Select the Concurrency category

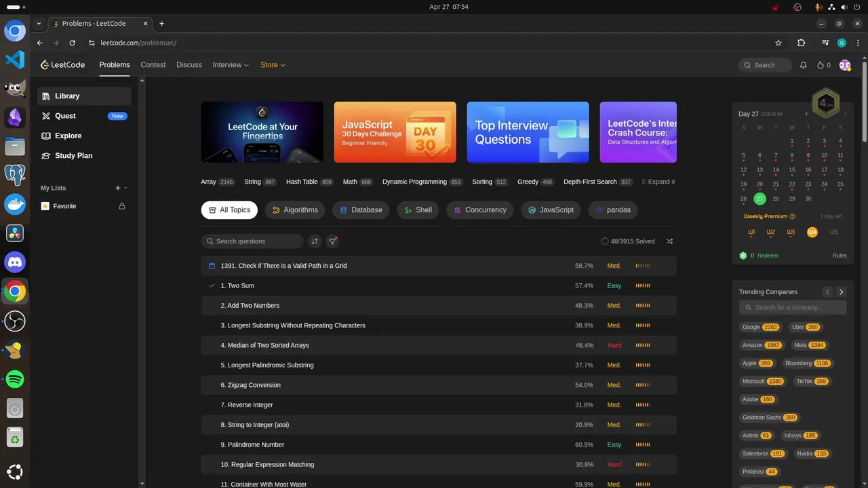(x=480, y=210)
